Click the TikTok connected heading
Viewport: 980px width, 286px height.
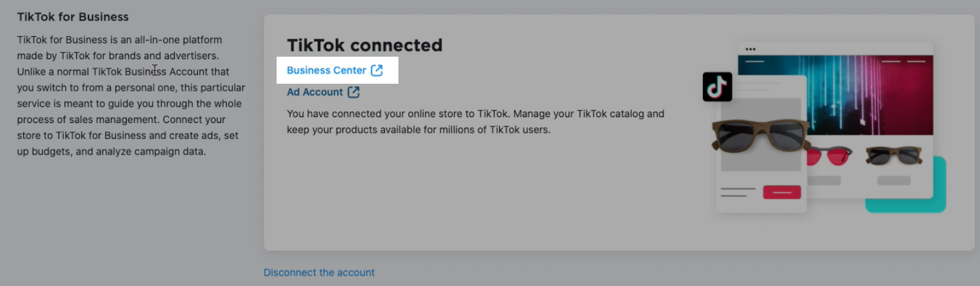coord(364,45)
